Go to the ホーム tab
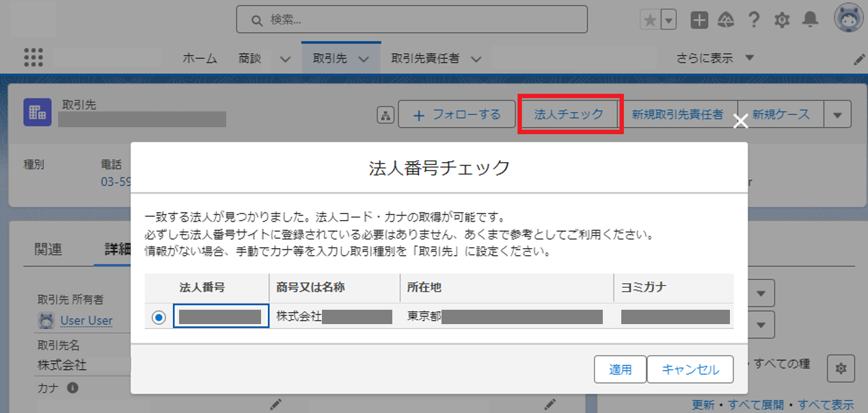This screenshot has height=413, width=868. pyautogui.click(x=200, y=59)
